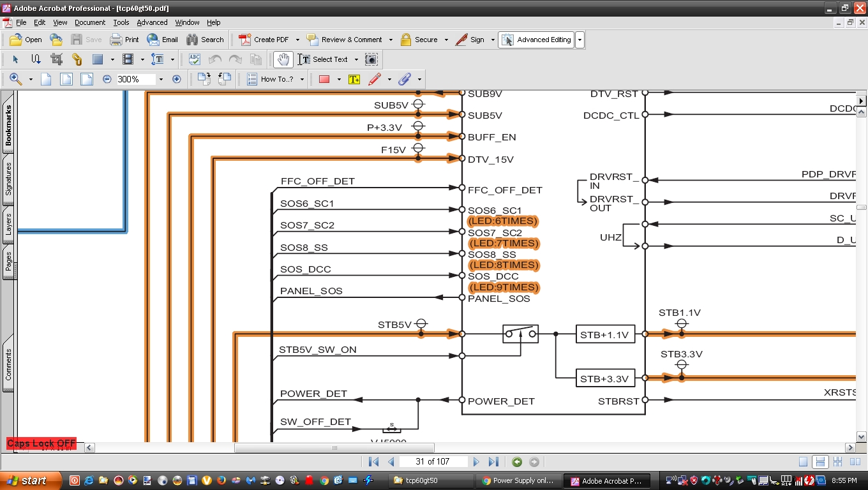This screenshot has height=490, width=868.
Task: Click the page number input field
Action: click(433, 462)
